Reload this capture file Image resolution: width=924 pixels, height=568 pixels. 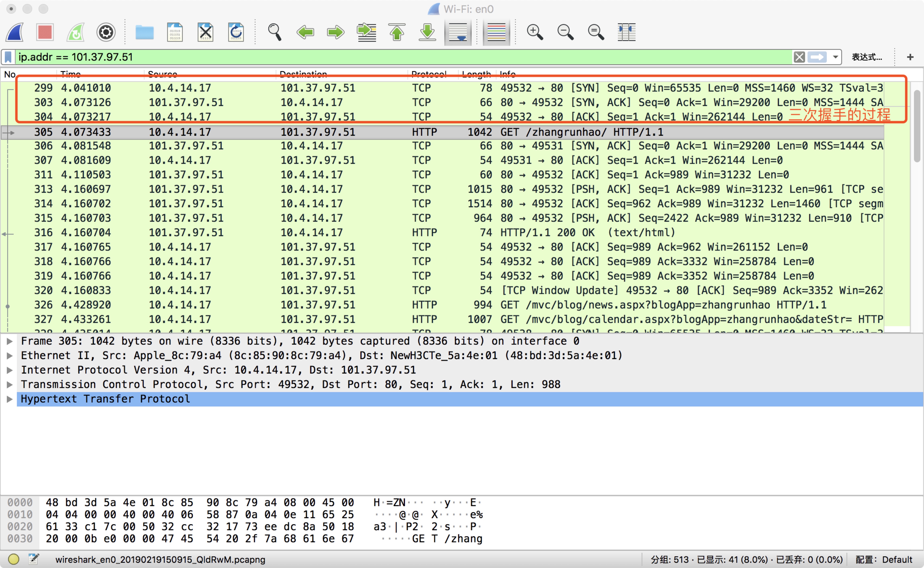pos(236,32)
